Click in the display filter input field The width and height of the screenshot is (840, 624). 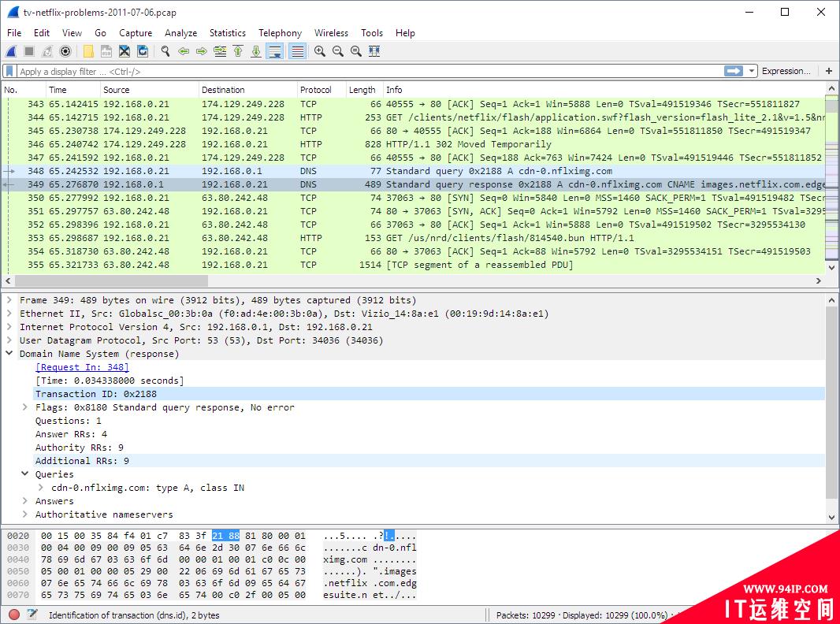click(370, 71)
